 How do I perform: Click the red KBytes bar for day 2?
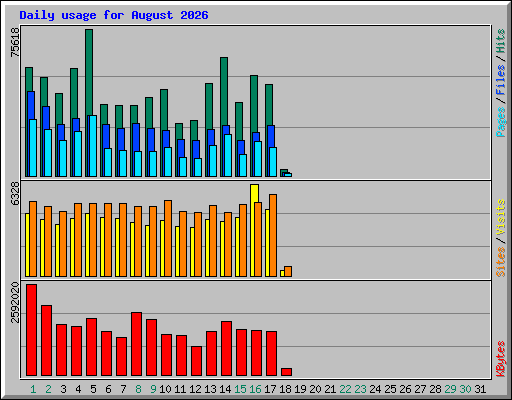pos(46,341)
